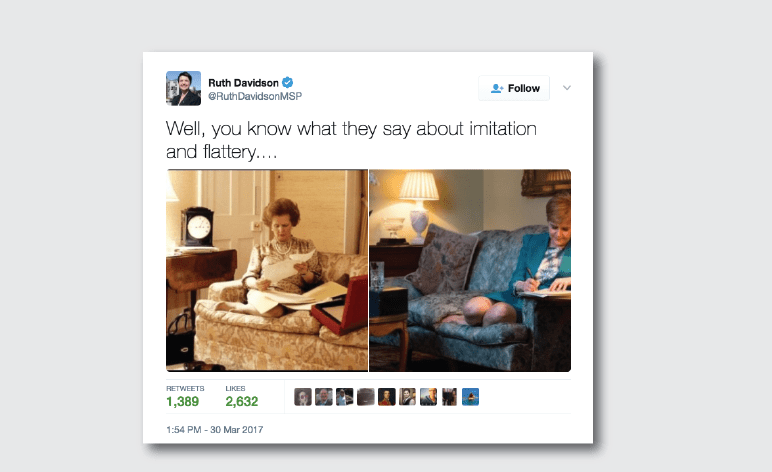View the 2,632 likes list
The width and height of the screenshot is (772, 472).
coord(242,396)
